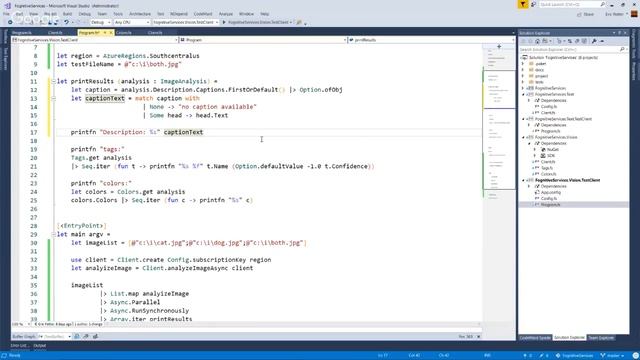Open the Any CPU platform dropdown
Screen dimensions: 640x360
pos(132,22)
